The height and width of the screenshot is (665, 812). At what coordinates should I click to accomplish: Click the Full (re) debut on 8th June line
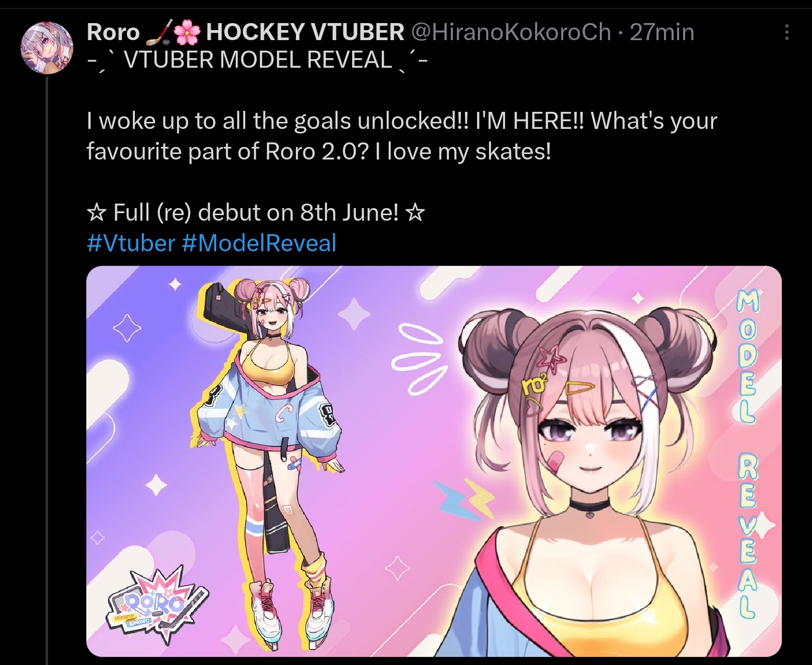pos(256,213)
